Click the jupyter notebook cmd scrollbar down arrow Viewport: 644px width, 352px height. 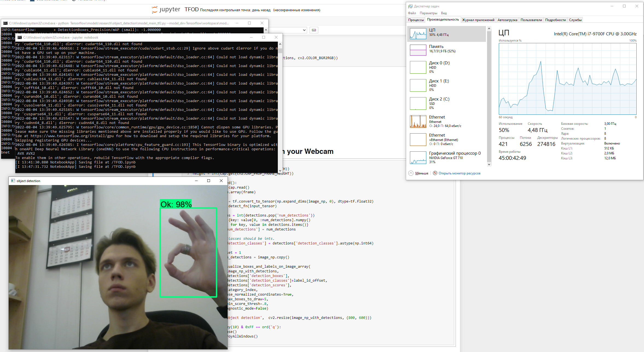click(280, 171)
